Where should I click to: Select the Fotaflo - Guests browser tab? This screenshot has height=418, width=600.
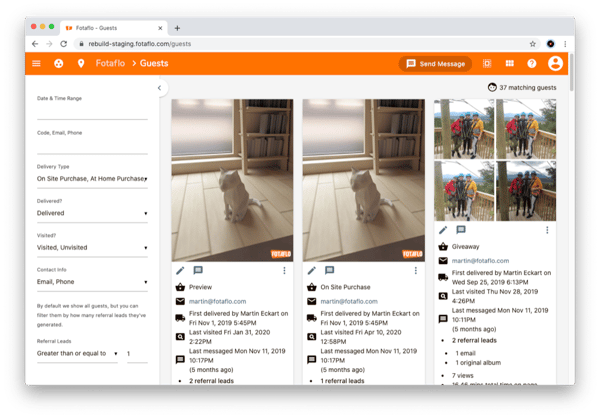[x=114, y=28]
